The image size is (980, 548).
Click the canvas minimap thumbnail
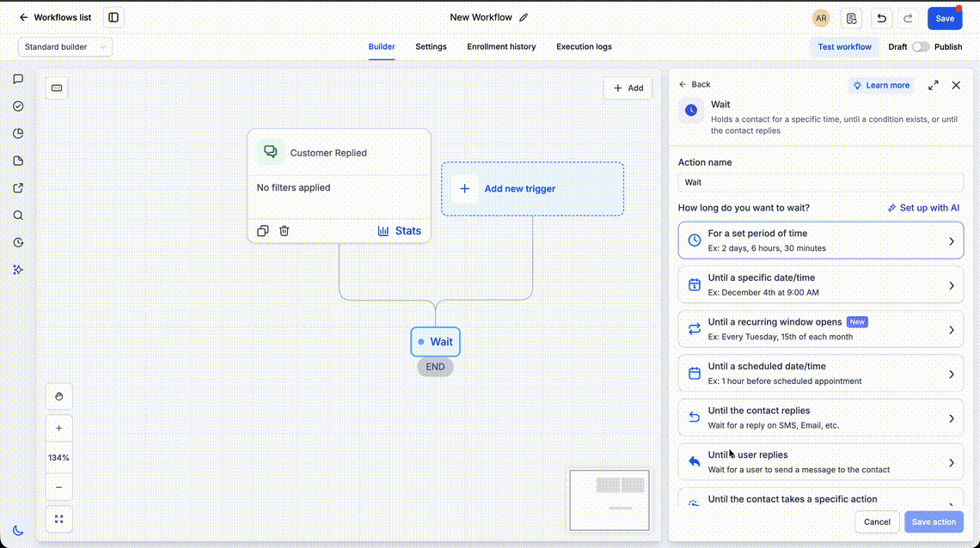pyautogui.click(x=609, y=501)
